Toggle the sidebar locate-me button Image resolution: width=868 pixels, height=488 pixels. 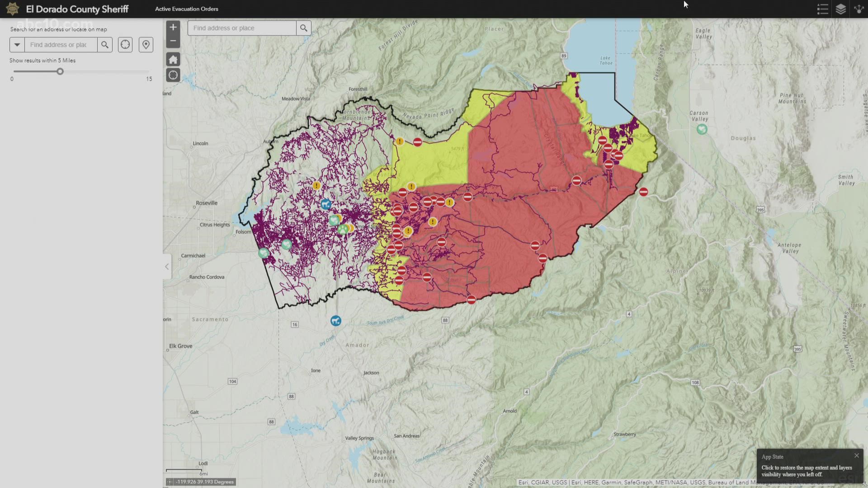pyautogui.click(x=125, y=45)
